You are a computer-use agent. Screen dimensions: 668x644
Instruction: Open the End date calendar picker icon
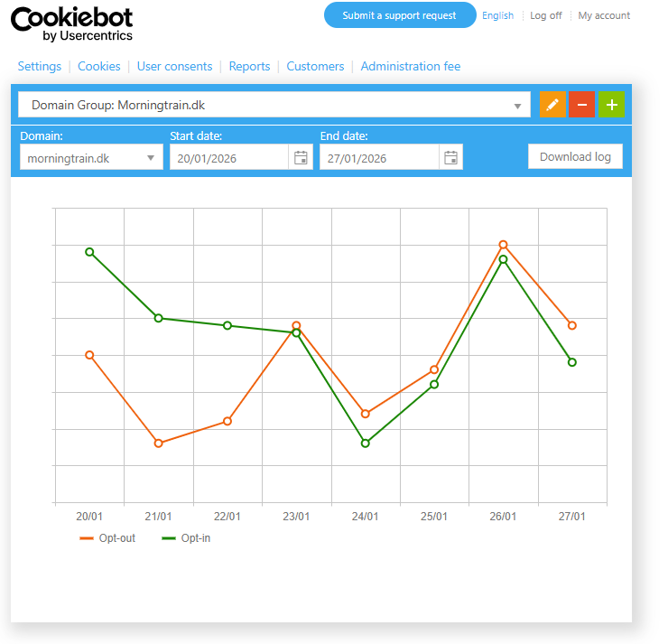[450, 158]
